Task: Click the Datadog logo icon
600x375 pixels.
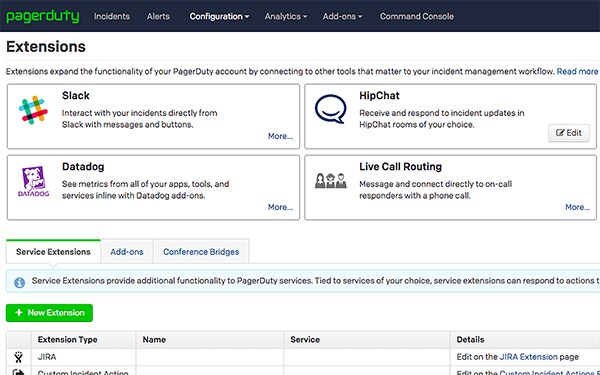Action: (33, 181)
